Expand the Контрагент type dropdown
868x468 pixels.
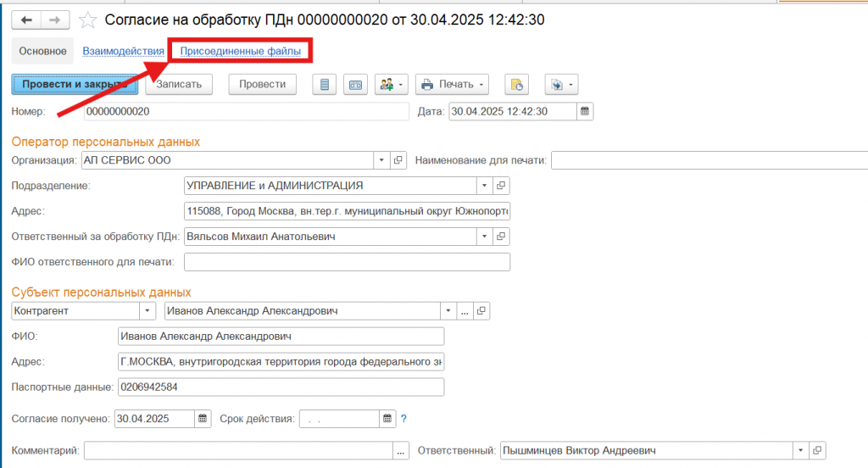148,311
